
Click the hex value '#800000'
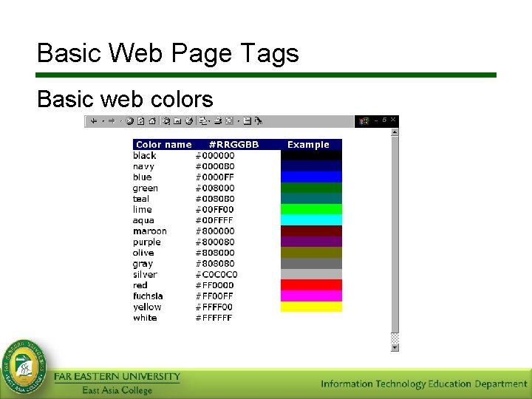(215, 231)
